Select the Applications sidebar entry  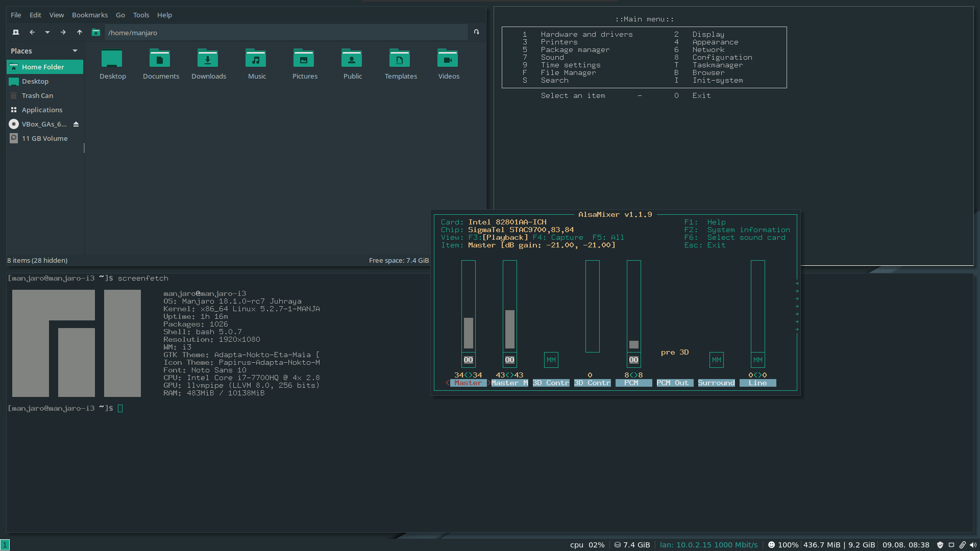[x=42, y=110]
